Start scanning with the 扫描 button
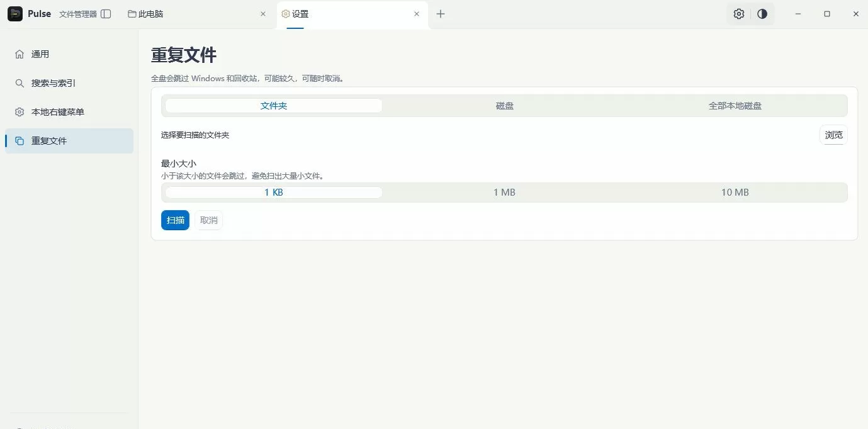Screen dimensions: 868x429 (175, 220)
